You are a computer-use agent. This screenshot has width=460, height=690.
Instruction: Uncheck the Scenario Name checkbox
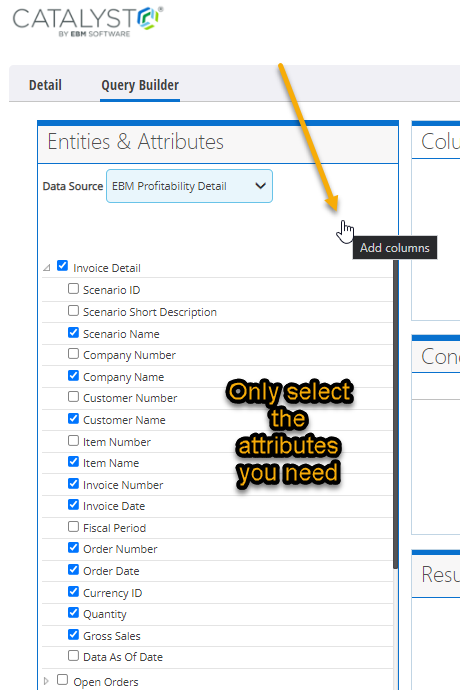click(x=74, y=332)
